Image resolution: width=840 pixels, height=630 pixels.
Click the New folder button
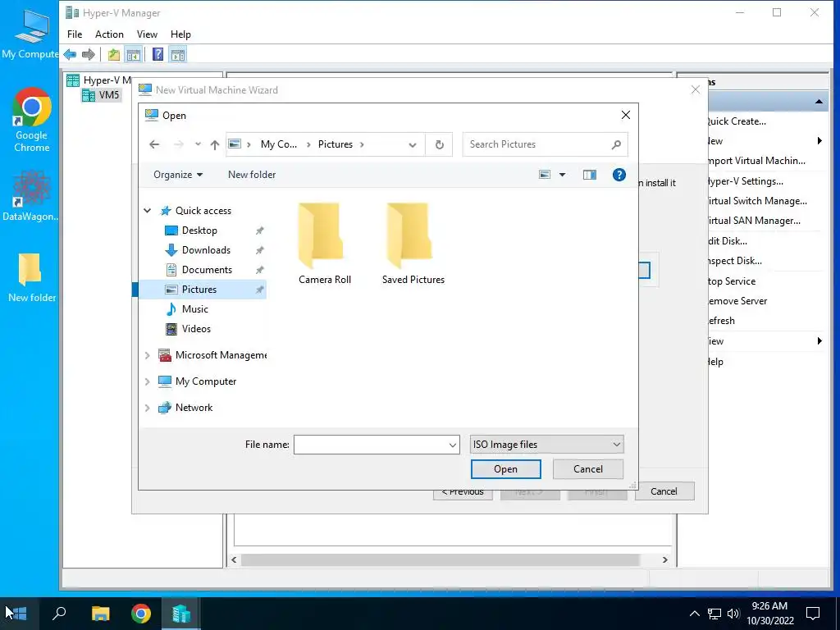coord(252,175)
